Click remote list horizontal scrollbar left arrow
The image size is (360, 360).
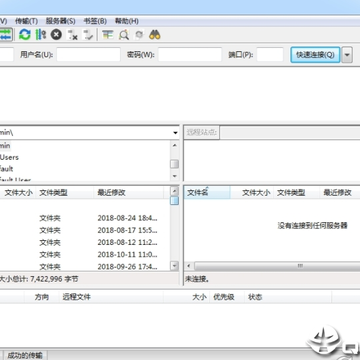click(189, 266)
